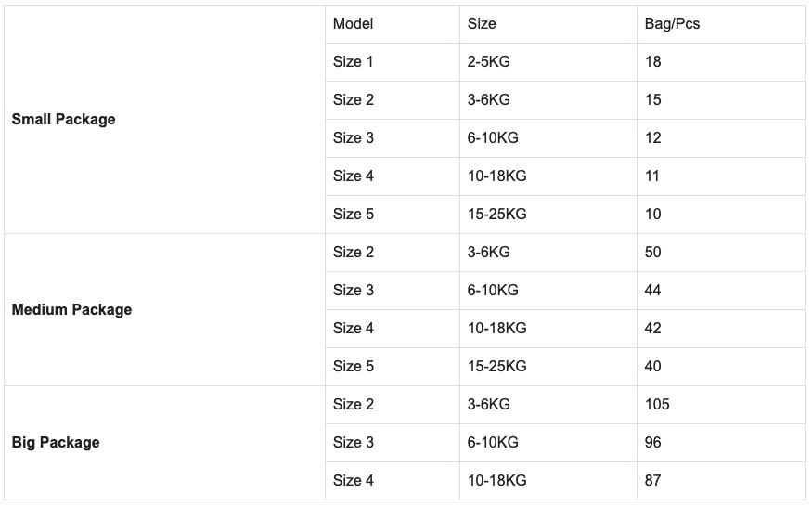This screenshot has width=812, height=507.
Task: Click the cell showing 87 pieces
Action: coord(721,481)
